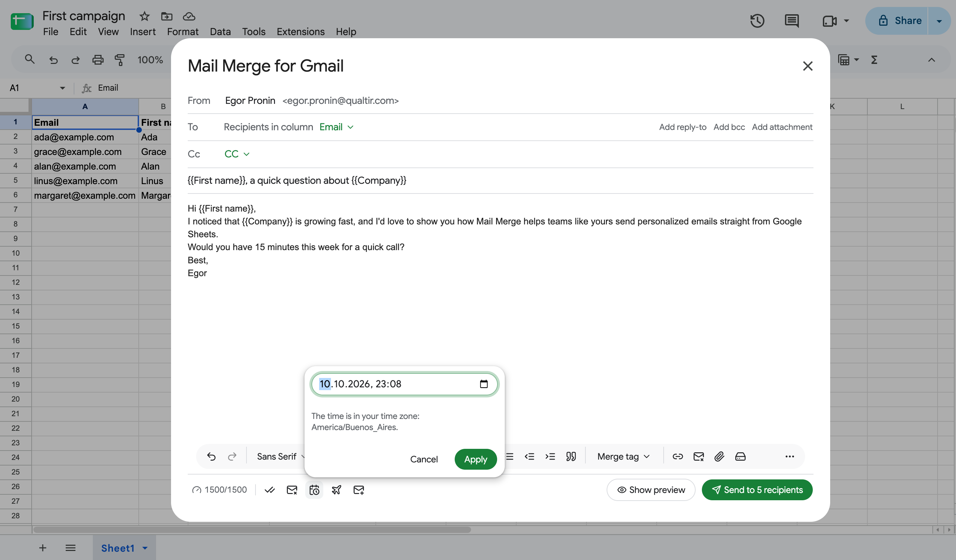Open the Sans Serif font dropdown
Viewport: 956px width, 560px height.
[281, 456]
